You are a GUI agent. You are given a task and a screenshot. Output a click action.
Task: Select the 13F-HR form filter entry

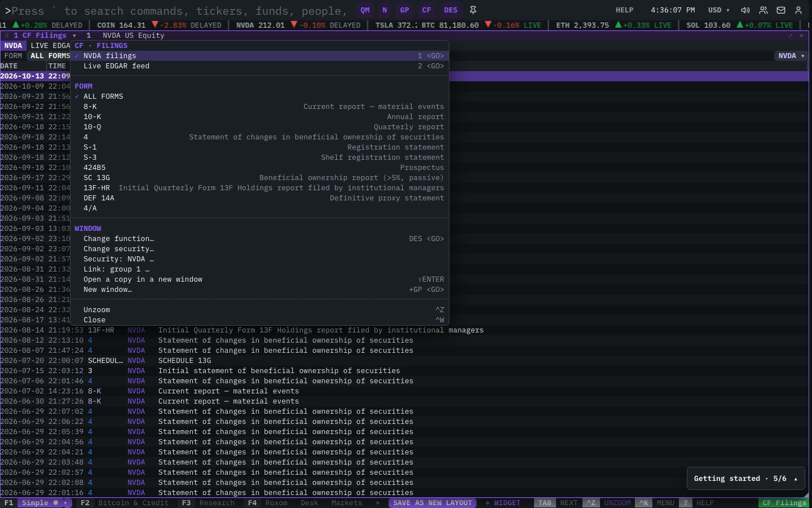259,188
